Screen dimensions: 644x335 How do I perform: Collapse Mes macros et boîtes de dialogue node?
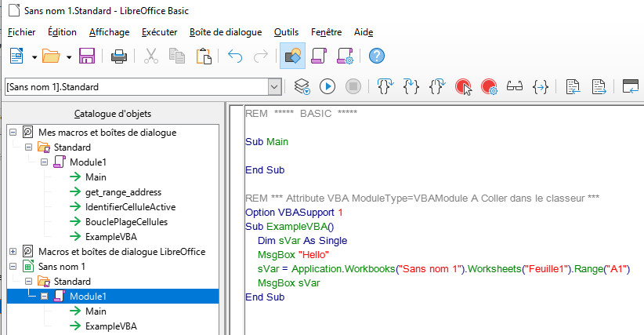[13, 133]
